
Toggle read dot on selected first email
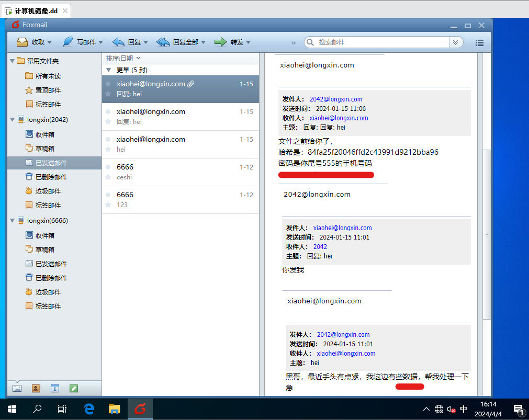pyautogui.click(x=108, y=84)
